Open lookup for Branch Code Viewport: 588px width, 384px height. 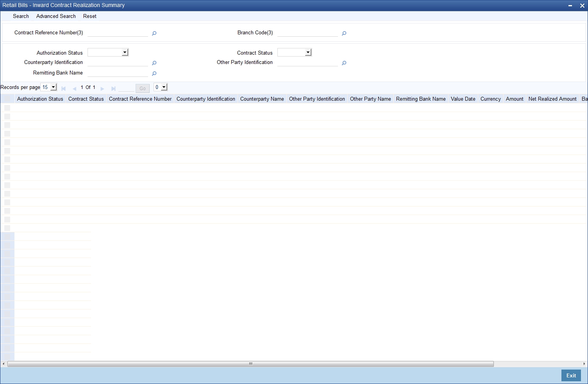click(344, 34)
